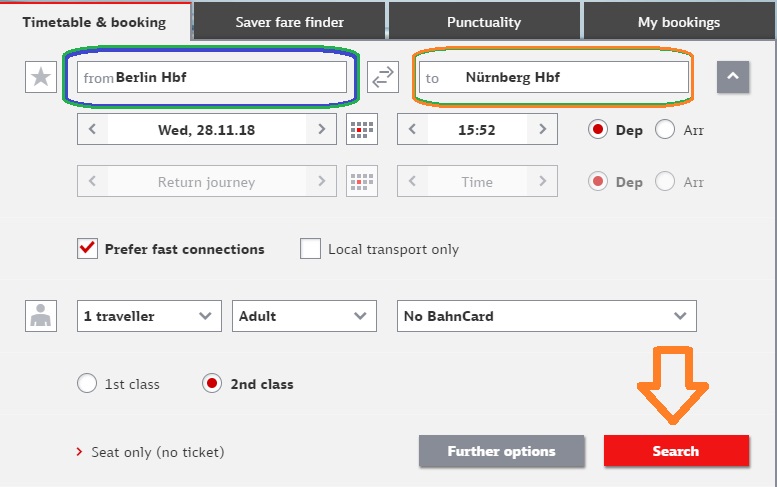Image resolution: width=777 pixels, height=487 pixels.
Task: Choose 1st class radio option
Action: pos(87,383)
